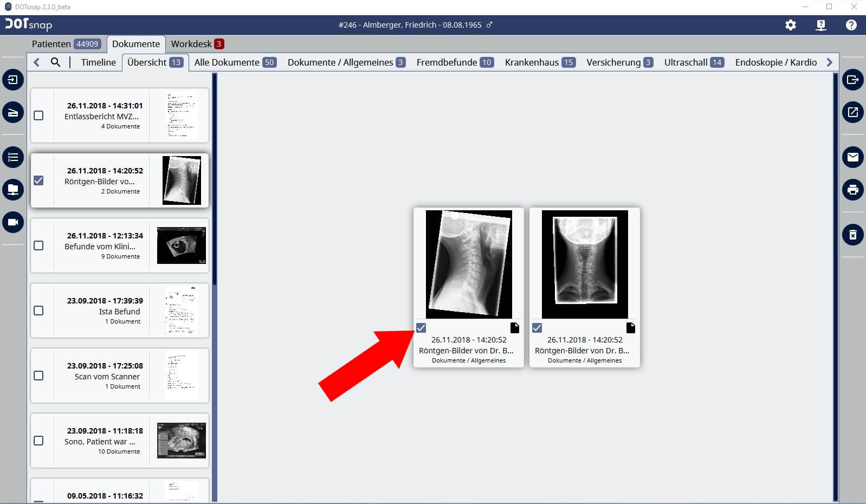The height and width of the screenshot is (504, 866).
Task: Uncheck the Röntgen-Bilder list entry checkbox
Action: (38, 180)
